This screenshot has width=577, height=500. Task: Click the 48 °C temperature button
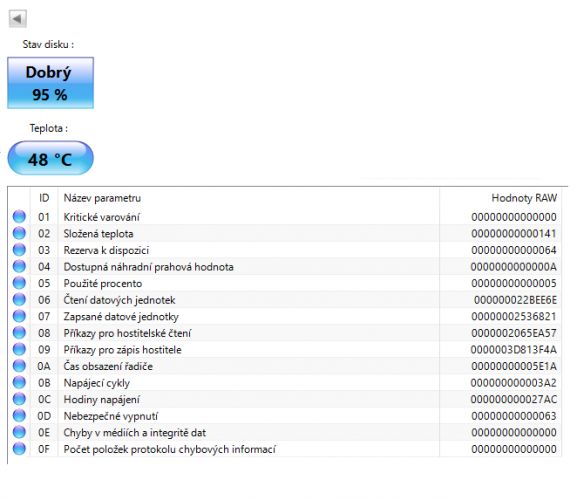50,158
